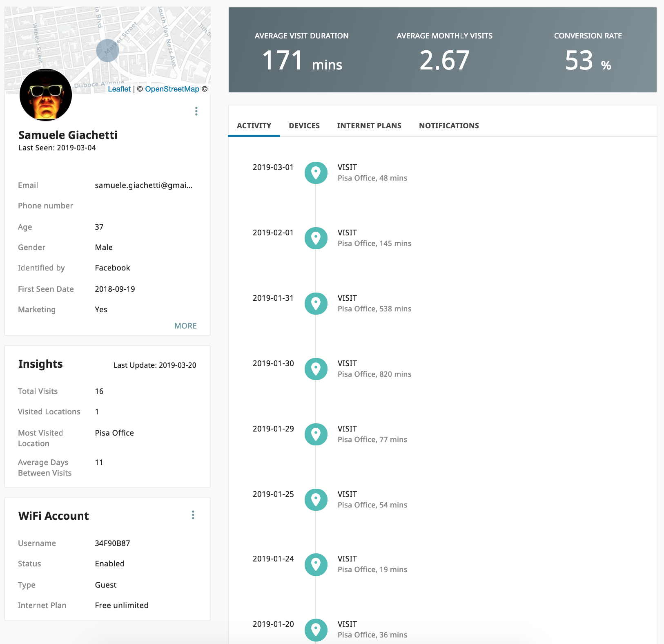Click the visit entry Pisa Office, 48 mins
664x644 pixels.
tap(372, 178)
